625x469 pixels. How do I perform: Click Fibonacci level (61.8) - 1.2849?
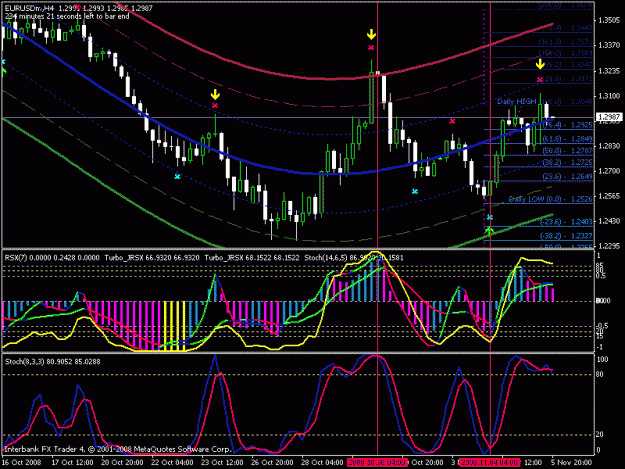pos(568,139)
